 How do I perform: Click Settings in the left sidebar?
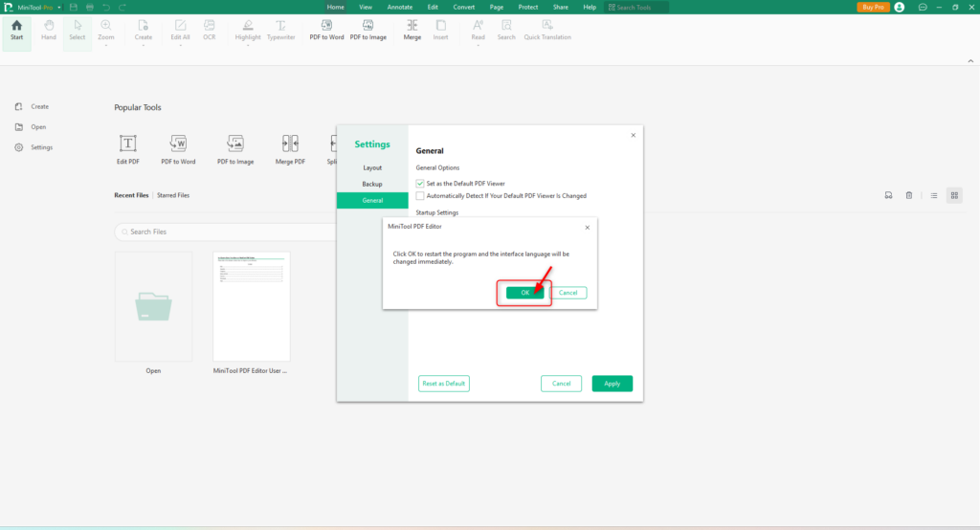pos(34,147)
